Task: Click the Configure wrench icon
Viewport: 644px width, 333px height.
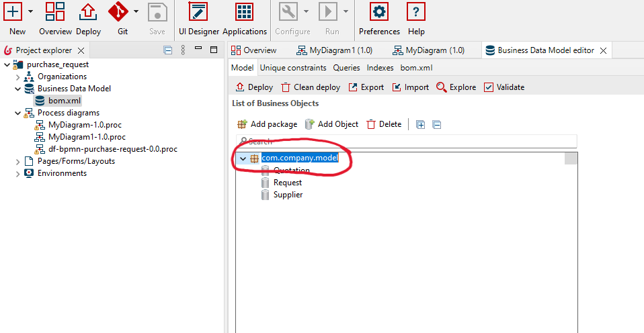Action: [x=288, y=11]
